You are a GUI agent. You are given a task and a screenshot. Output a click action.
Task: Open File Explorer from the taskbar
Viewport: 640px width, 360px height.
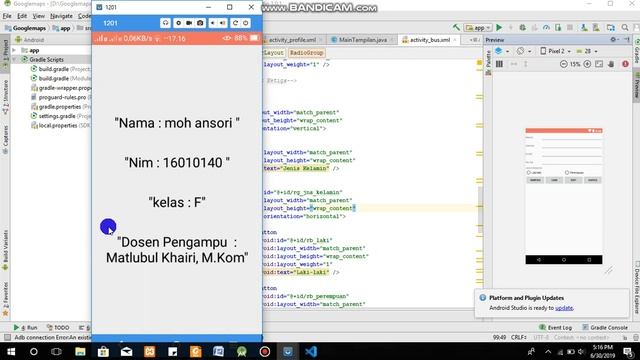tap(80, 351)
